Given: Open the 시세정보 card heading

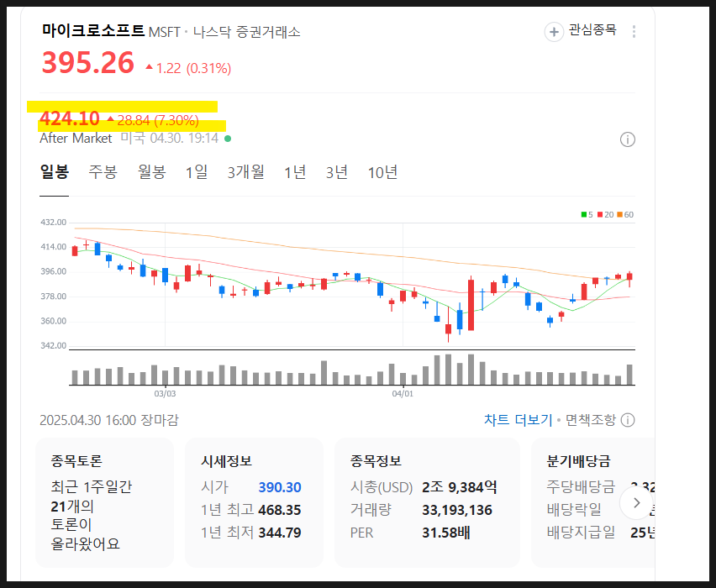Looking at the screenshot, I should tap(227, 460).
